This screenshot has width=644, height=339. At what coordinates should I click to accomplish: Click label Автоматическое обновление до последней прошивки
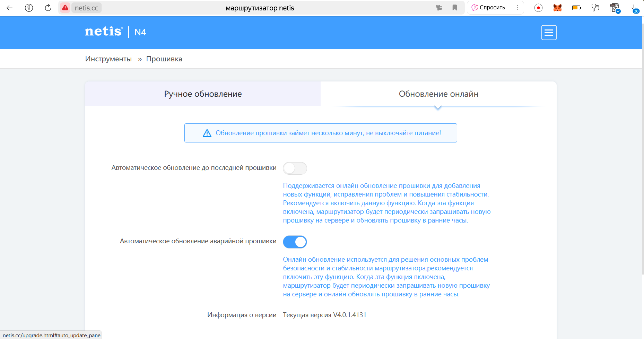[x=194, y=168]
